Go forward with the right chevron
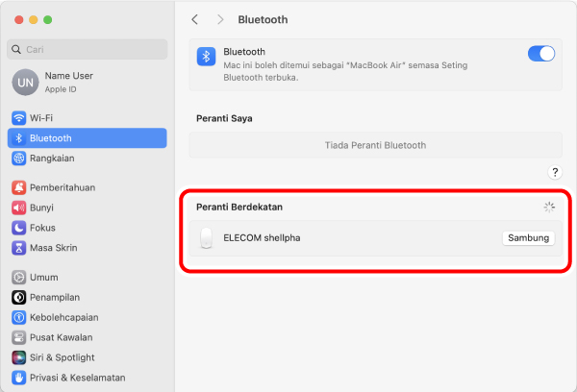The height and width of the screenshot is (392, 577). coord(220,19)
